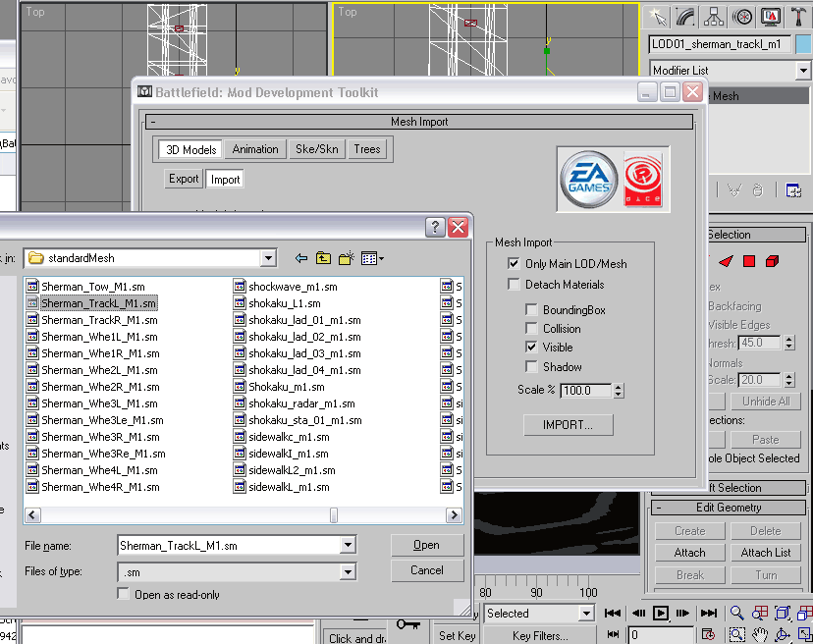Switch to the Animation tab
The width and height of the screenshot is (813, 644).
(x=255, y=149)
